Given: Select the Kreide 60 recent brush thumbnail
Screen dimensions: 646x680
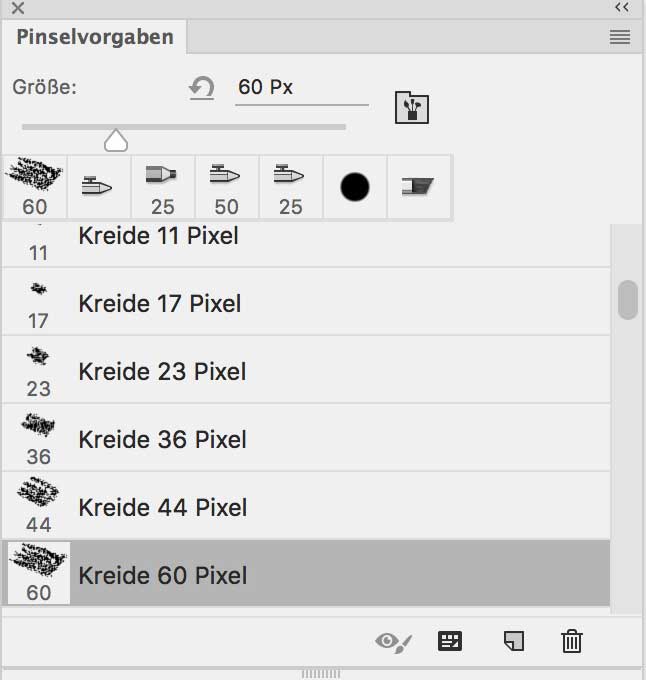Looking at the screenshot, I should coord(35,186).
